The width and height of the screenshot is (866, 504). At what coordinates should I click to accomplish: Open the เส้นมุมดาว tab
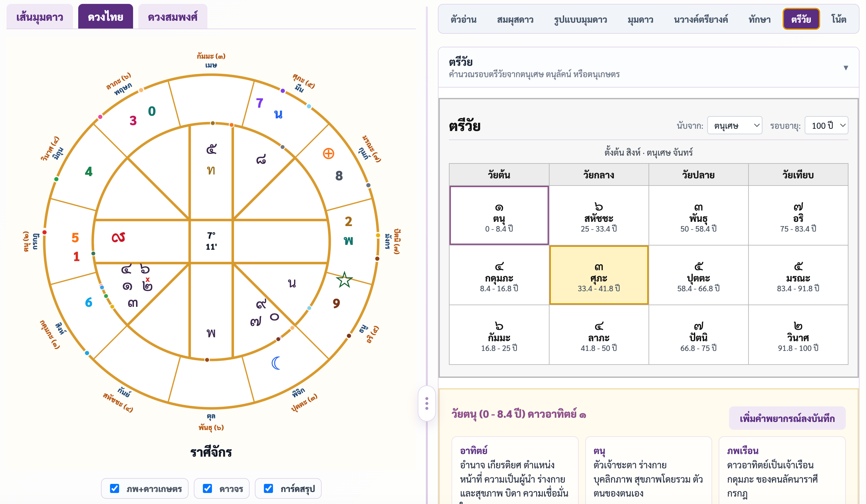tap(40, 17)
